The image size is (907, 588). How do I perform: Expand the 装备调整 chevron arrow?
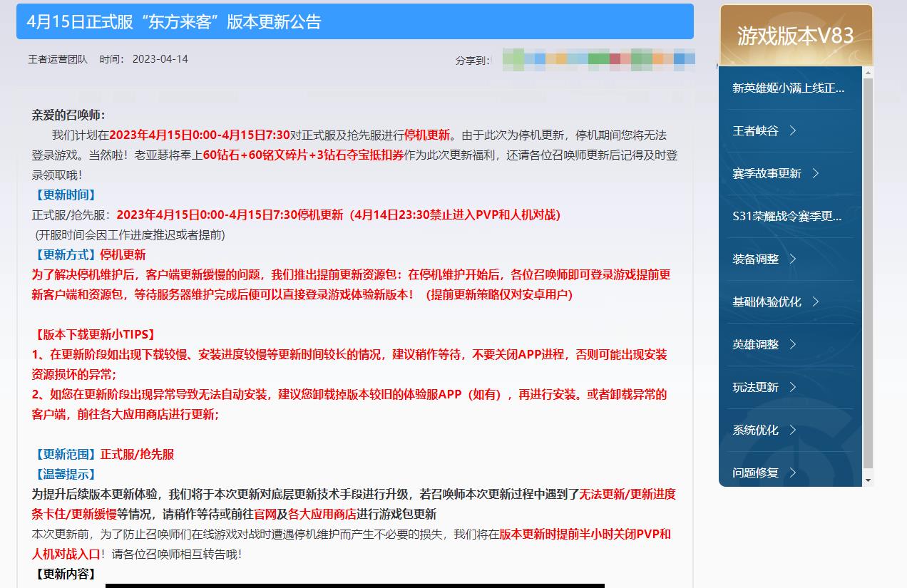[792, 259]
